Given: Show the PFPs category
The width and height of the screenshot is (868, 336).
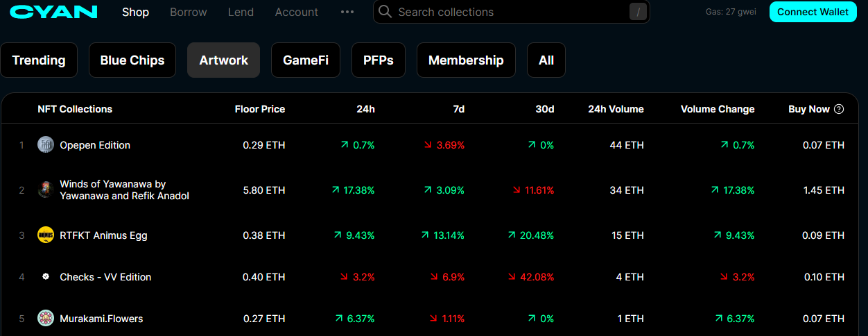Looking at the screenshot, I should (379, 60).
